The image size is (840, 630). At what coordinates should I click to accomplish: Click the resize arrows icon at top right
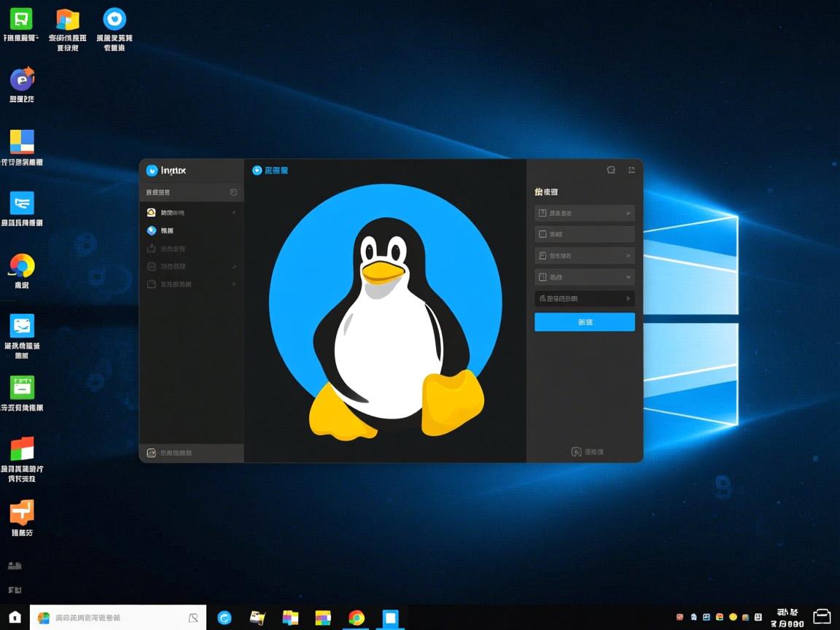tap(631, 169)
